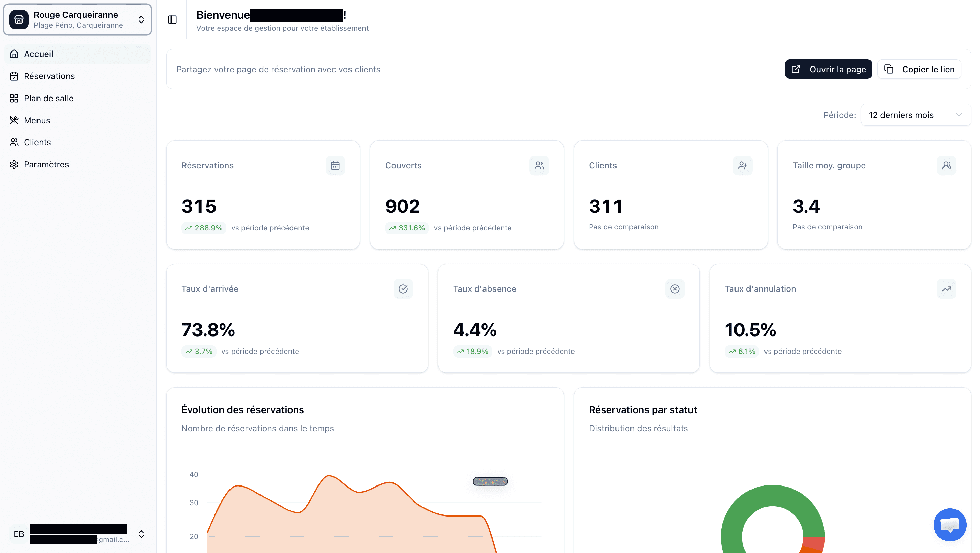Click Copier le lien
The width and height of the screenshot is (980, 553).
[x=919, y=69]
